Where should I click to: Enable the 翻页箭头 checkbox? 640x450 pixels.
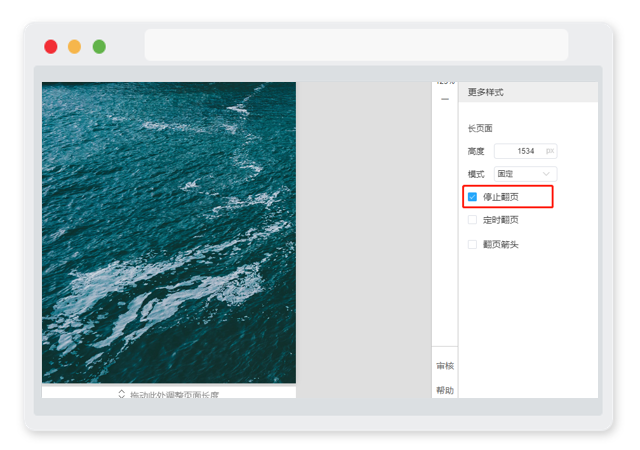pyautogui.click(x=472, y=244)
